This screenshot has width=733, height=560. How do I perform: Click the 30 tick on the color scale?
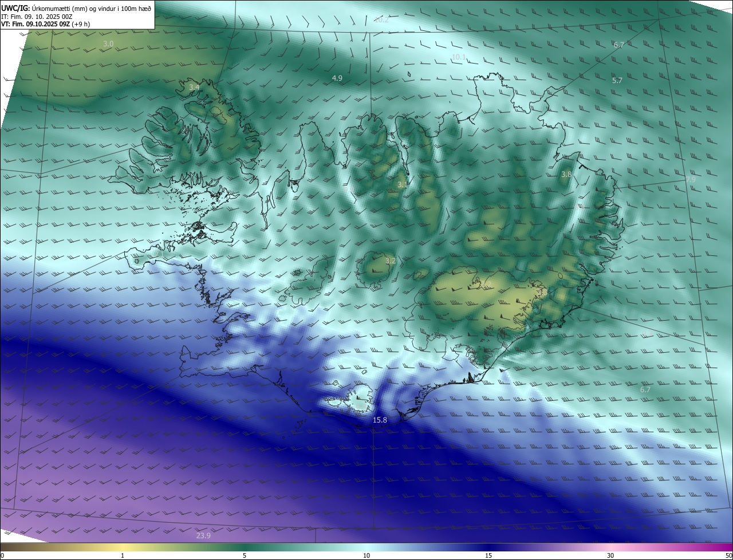pos(610,555)
